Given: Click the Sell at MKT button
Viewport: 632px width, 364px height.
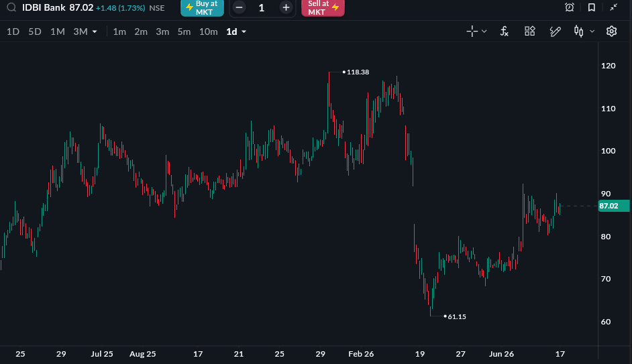Looking at the screenshot, I should click(x=323, y=7).
